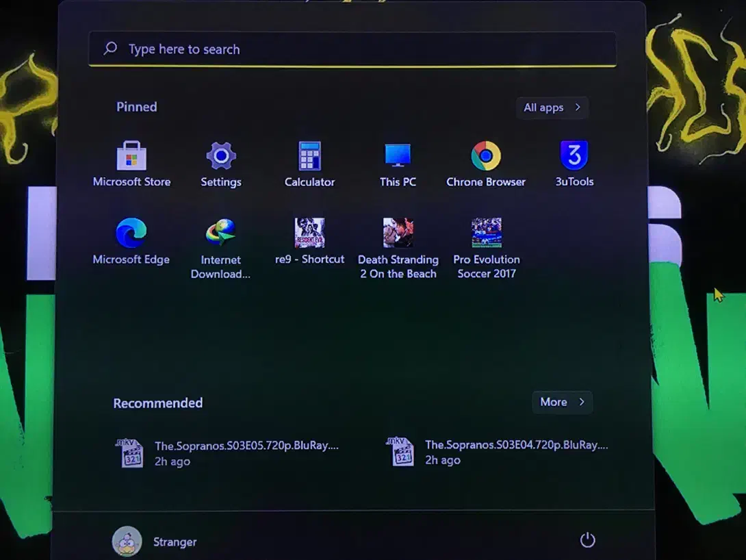Click the Pinned section heading
The height and width of the screenshot is (560, 746).
(x=137, y=107)
